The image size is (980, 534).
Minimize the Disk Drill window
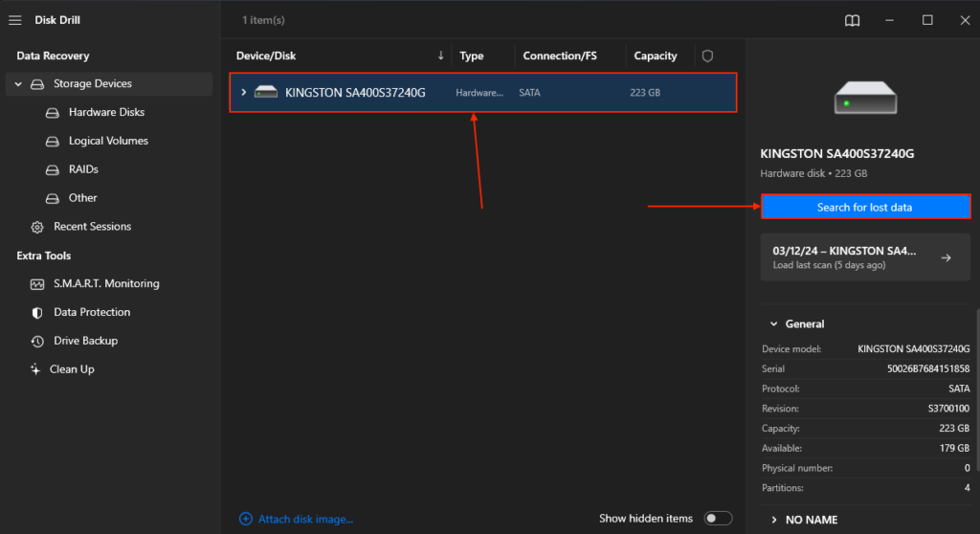click(x=889, y=21)
